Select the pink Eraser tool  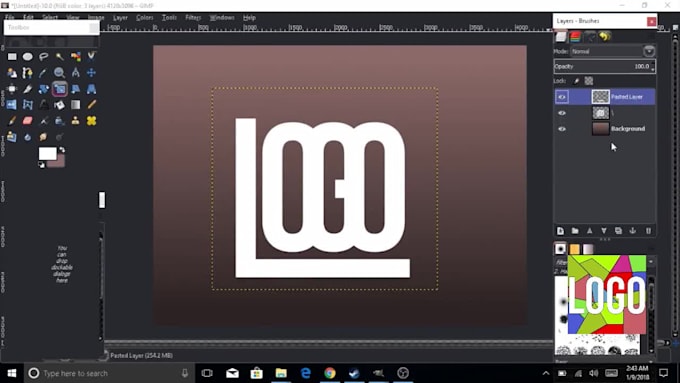(27, 121)
